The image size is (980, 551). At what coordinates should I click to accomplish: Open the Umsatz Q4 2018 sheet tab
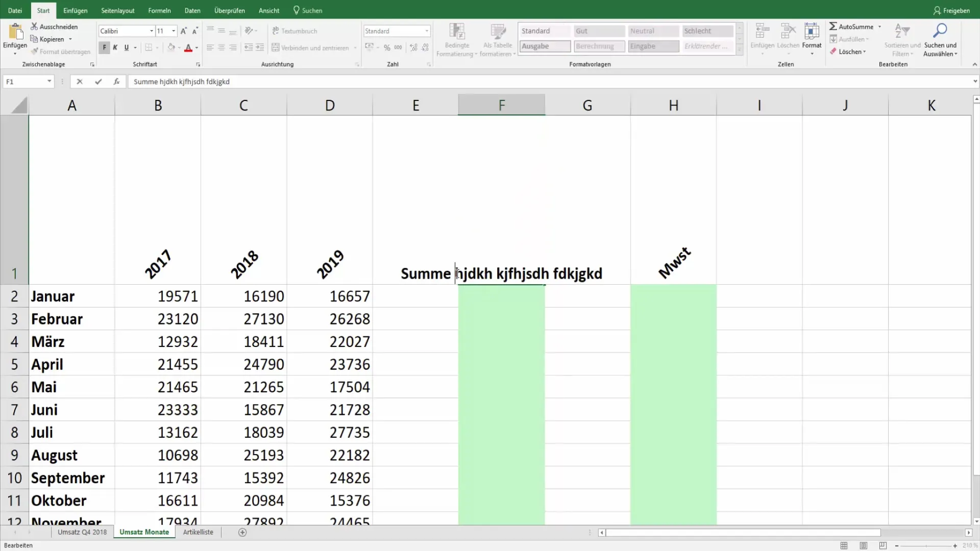click(82, 532)
